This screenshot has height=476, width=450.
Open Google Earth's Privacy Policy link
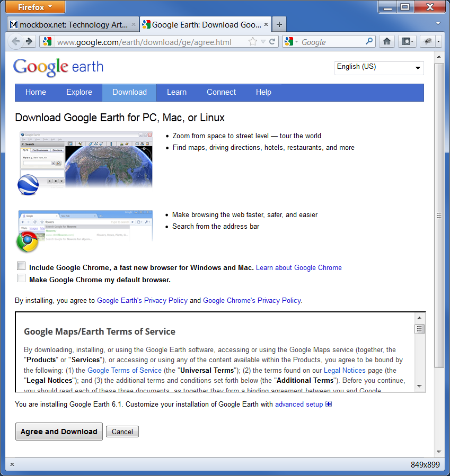pos(142,301)
